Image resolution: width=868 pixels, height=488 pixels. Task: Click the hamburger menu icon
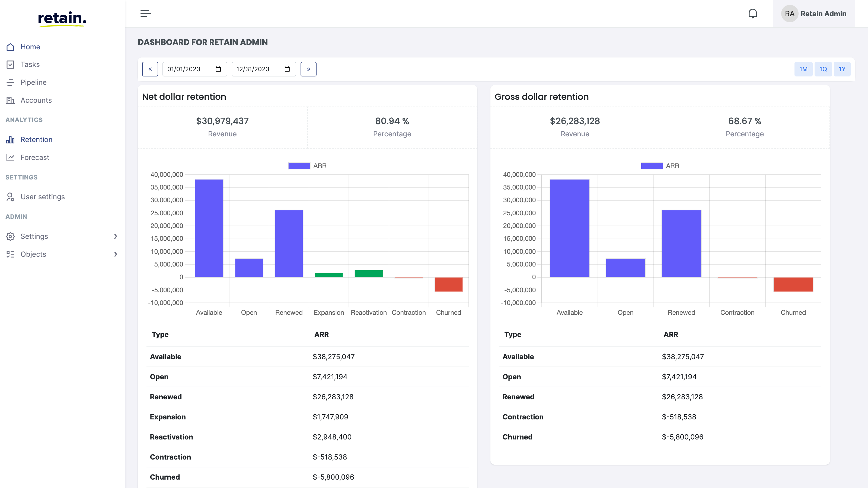coord(146,14)
